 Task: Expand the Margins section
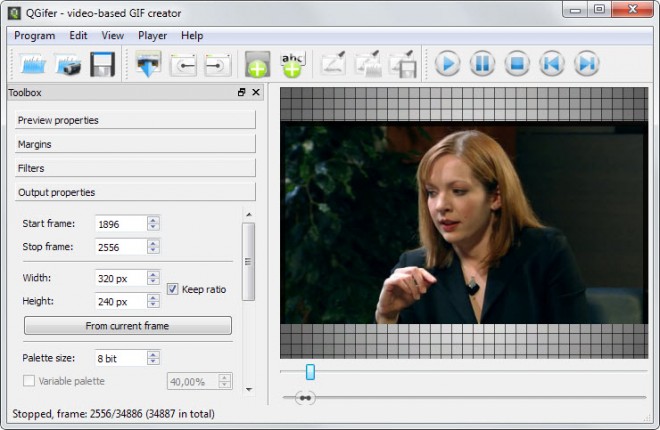(x=135, y=144)
